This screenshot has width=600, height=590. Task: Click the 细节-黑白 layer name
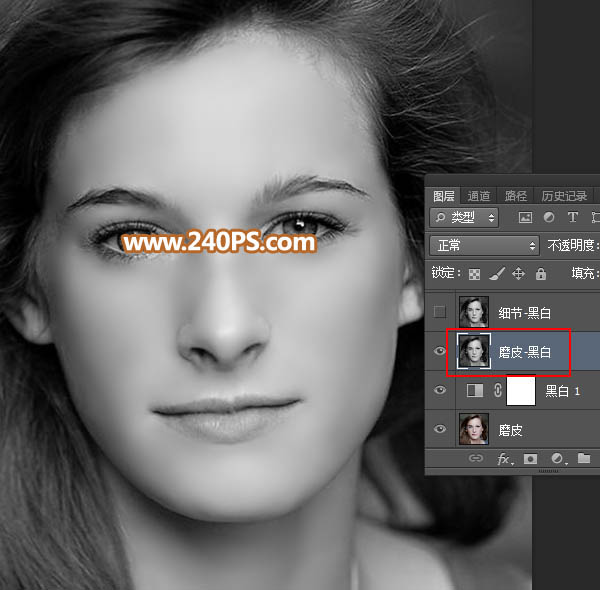[525, 313]
